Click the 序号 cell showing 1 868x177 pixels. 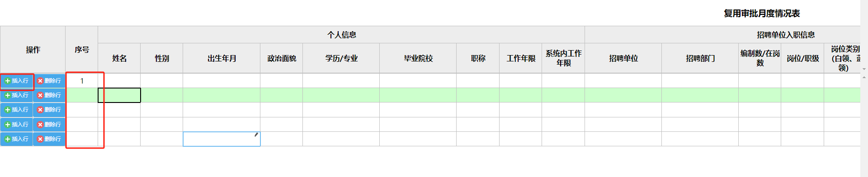point(82,81)
